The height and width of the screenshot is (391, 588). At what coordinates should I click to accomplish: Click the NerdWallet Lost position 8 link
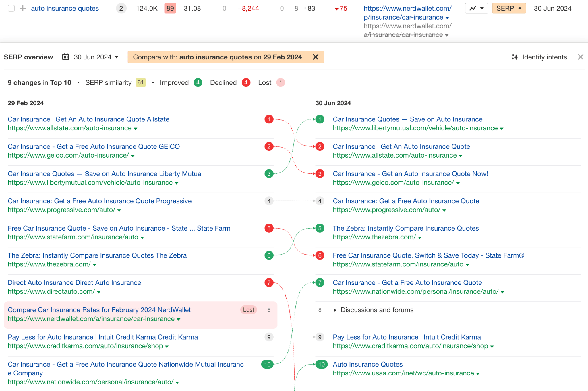[99, 310]
